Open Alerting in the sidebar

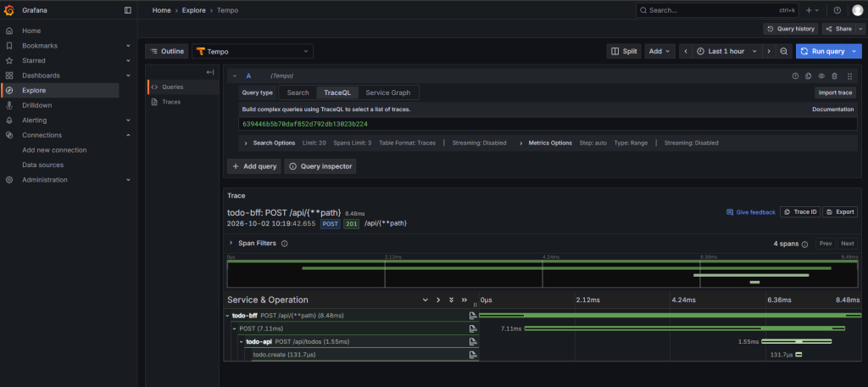click(34, 121)
